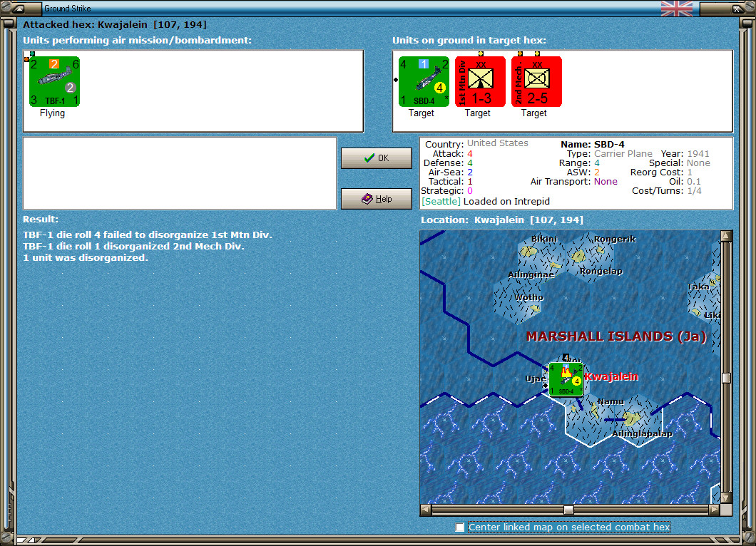This screenshot has width=756, height=546.
Task: Click the red Kwajalein label on map
Action: point(611,376)
